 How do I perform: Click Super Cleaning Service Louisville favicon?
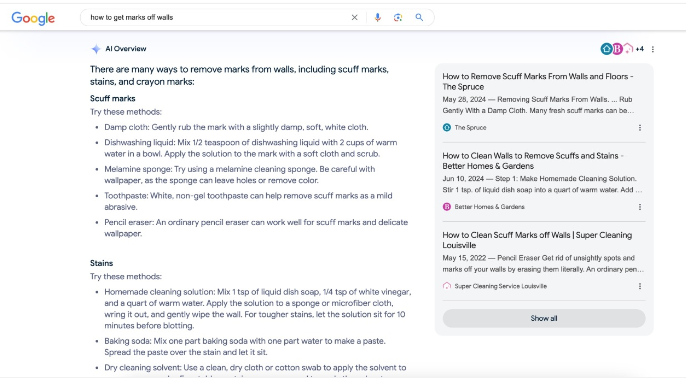tap(447, 286)
